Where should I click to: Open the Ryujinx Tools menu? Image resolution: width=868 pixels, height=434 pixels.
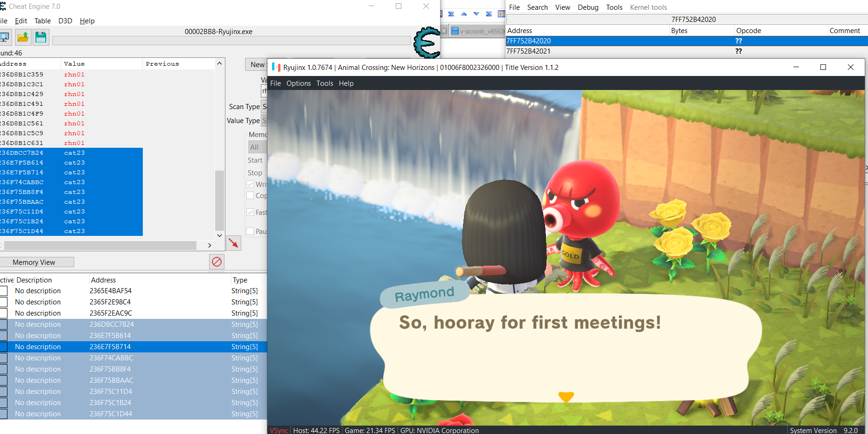coord(325,83)
